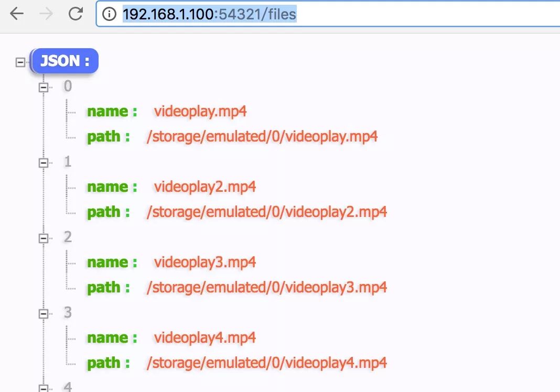Click the blue JSON root label
This screenshot has width=560, height=392.
pos(64,61)
